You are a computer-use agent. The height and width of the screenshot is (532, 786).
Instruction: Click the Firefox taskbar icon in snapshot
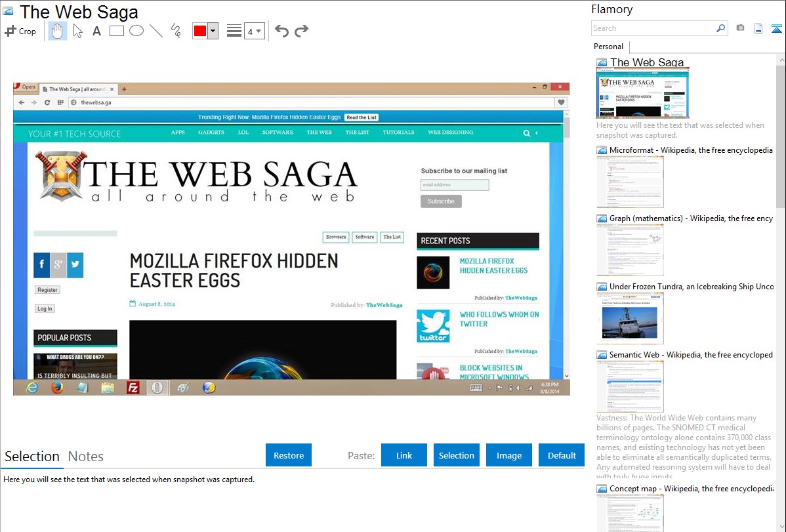pos(57,388)
